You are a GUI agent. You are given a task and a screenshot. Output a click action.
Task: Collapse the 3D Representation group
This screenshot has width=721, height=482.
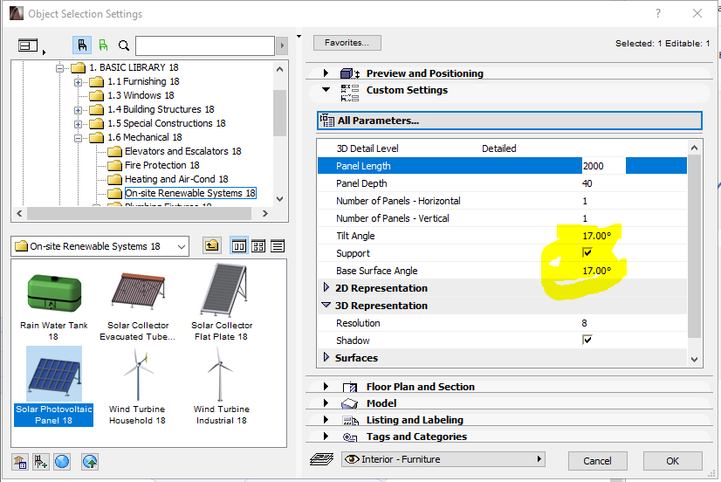326,305
